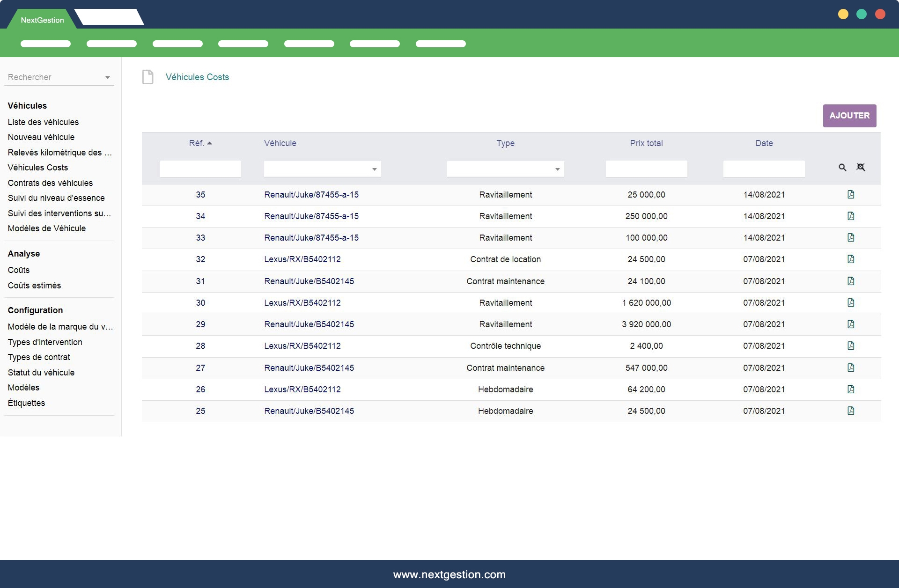Select Liste des véhicules in sidebar
The height and width of the screenshot is (588, 899).
pyautogui.click(x=43, y=122)
